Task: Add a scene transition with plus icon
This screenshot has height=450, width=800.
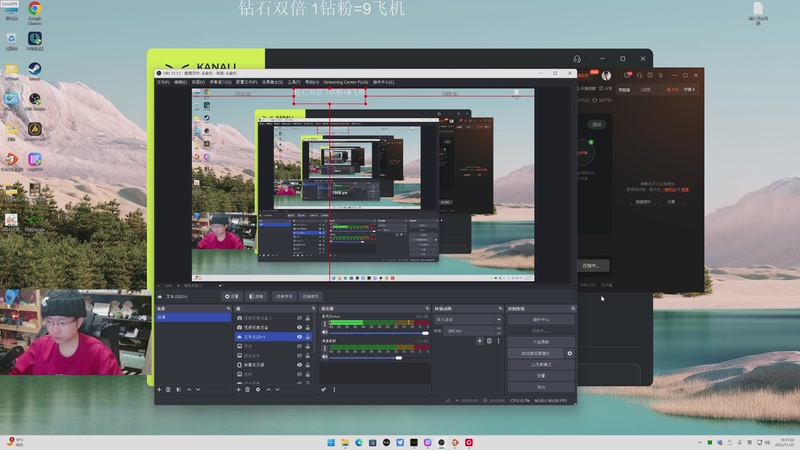Action: [479, 340]
